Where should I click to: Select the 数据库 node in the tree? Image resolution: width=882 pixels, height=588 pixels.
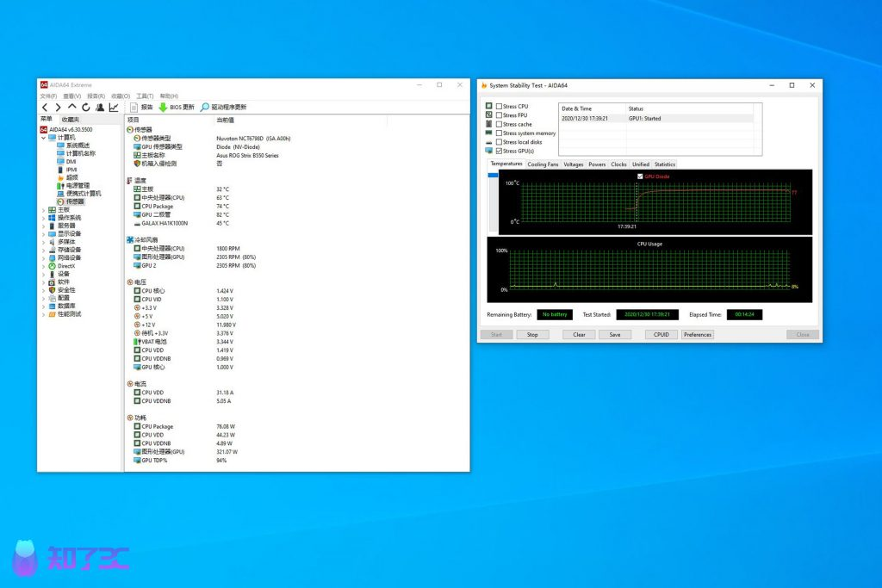point(62,306)
